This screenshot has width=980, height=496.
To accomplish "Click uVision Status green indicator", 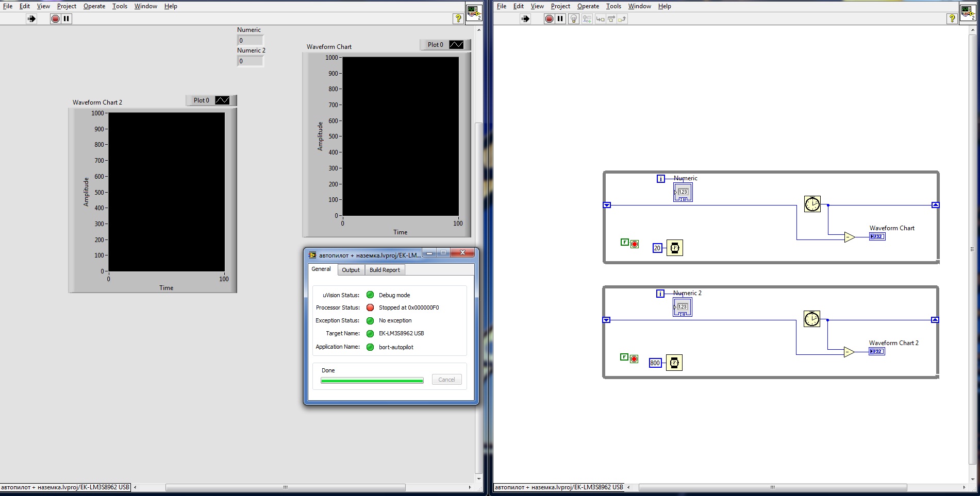I will pyautogui.click(x=370, y=295).
